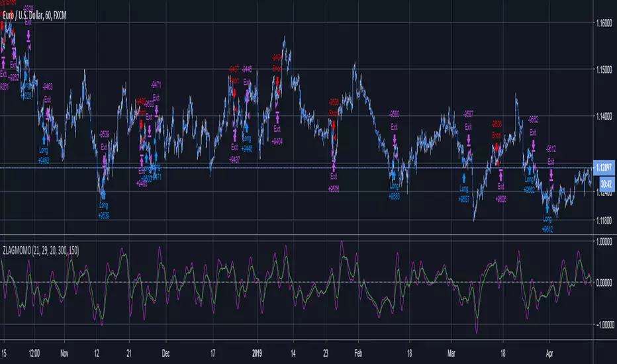Click the purple Exit arrow marked -9539
617x364 pixels.
pos(104,161)
